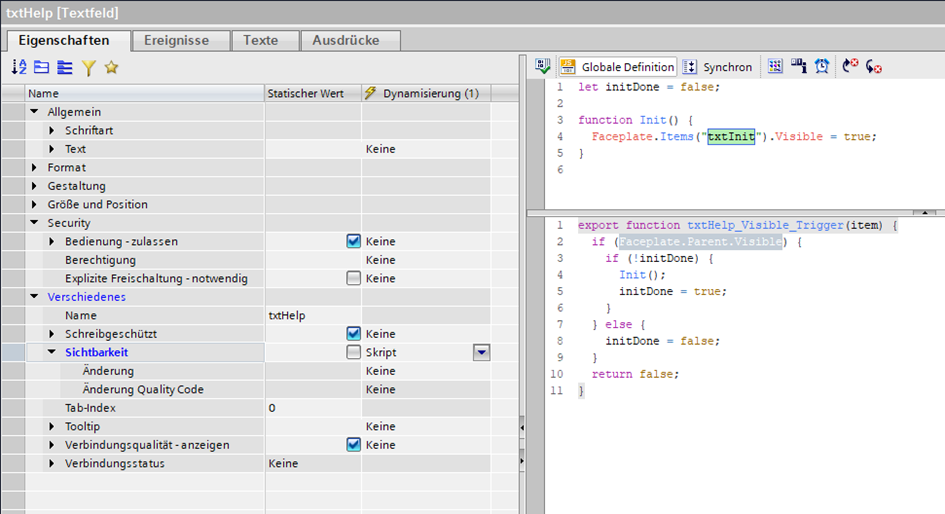The height and width of the screenshot is (514, 945).
Task: Select the Name field value txtHelp
Action: 287,315
